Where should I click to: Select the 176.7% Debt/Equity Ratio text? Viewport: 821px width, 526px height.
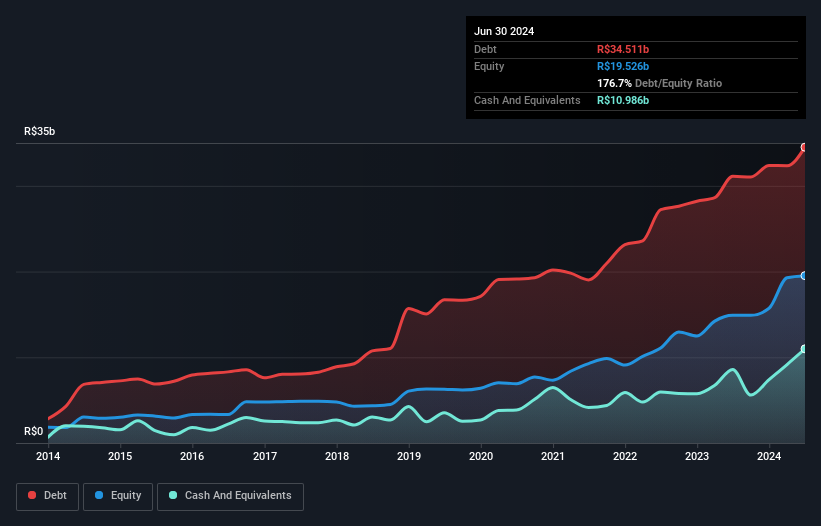point(659,83)
